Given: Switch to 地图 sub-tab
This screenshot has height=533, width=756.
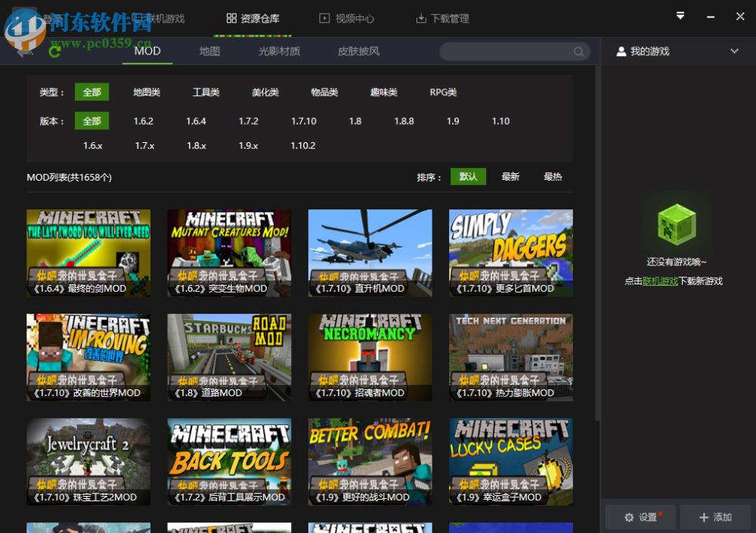Looking at the screenshot, I should 209,51.
